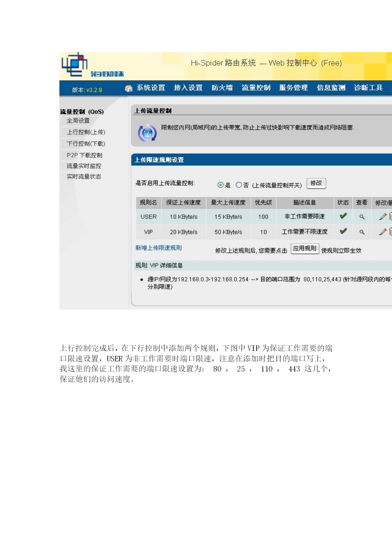Click the 非工作需要限速 description
The width and height of the screenshot is (392, 554).
(x=305, y=216)
